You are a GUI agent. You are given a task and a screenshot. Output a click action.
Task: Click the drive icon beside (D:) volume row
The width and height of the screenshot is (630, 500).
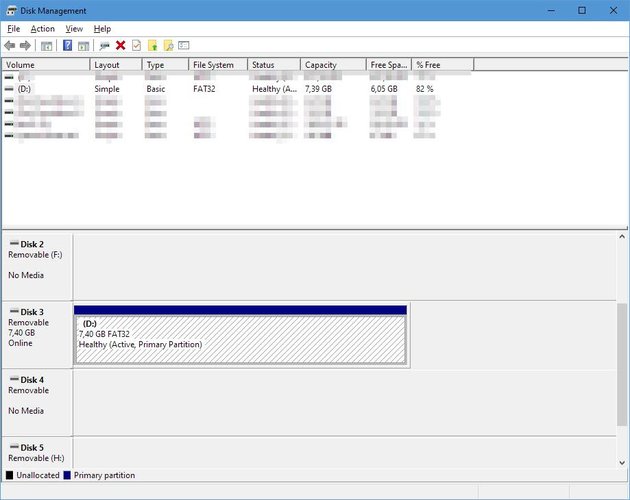tap(9, 89)
